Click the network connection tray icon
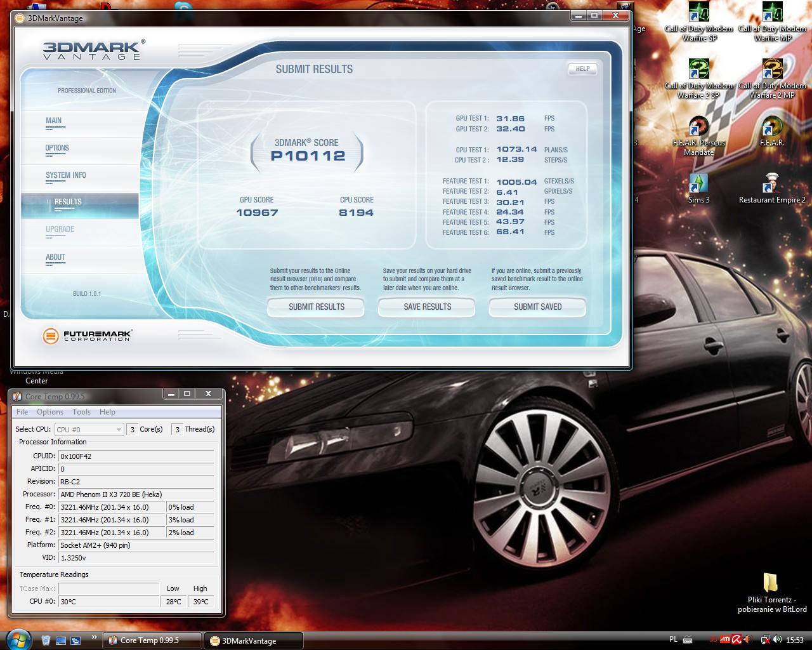 pos(765,640)
